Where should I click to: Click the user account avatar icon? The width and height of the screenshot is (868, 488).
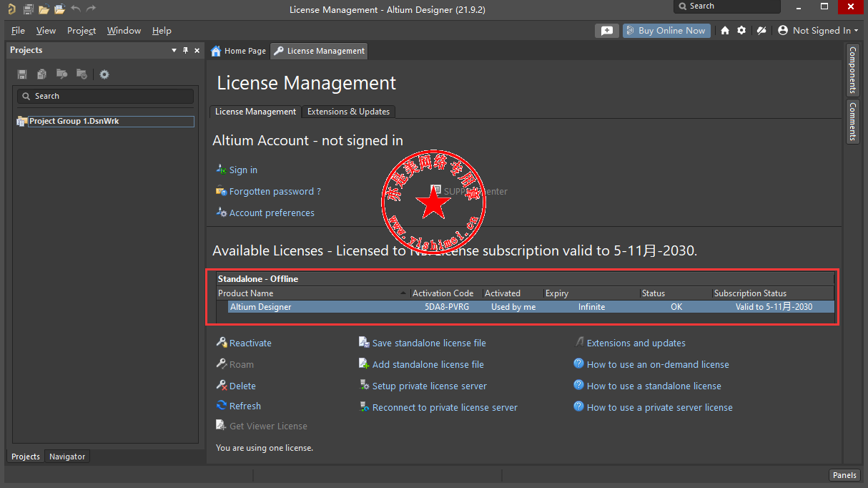click(783, 31)
